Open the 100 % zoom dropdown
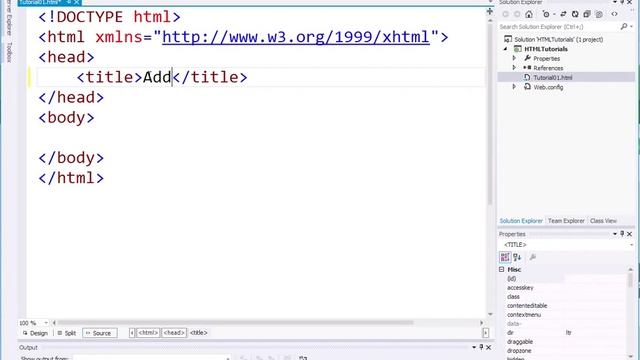This screenshot has height=360, width=640. click(46, 323)
